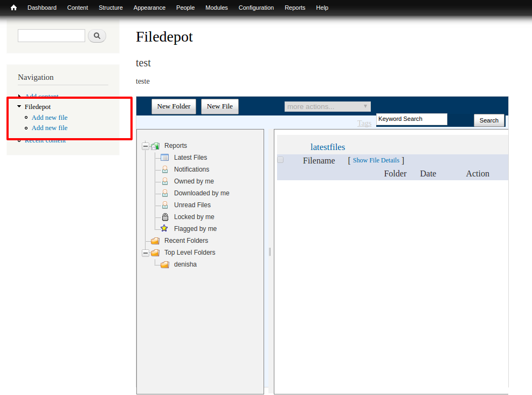Click the New Folder button
The image size is (532, 395).
pyautogui.click(x=174, y=106)
